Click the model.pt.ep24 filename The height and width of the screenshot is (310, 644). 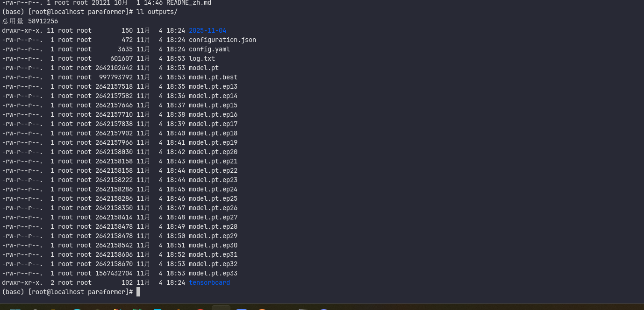pyautogui.click(x=213, y=190)
